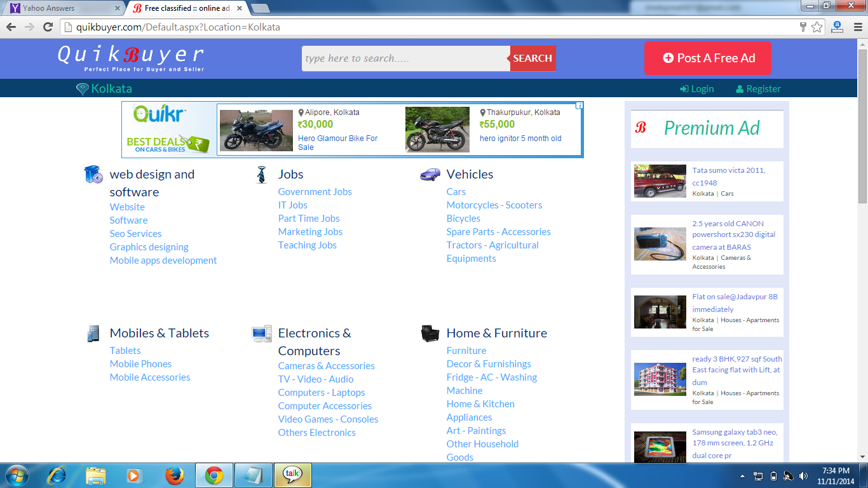Click the Jobs necktie category icon
This screenshot has height=488, width=868.
[x=262, y=174]
